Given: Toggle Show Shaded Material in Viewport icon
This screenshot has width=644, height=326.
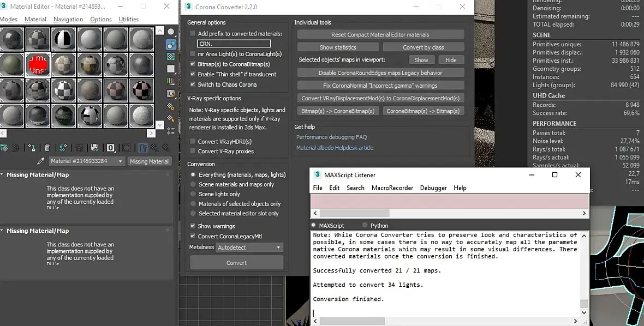Looking at the screenshot, I should [127, 148].
